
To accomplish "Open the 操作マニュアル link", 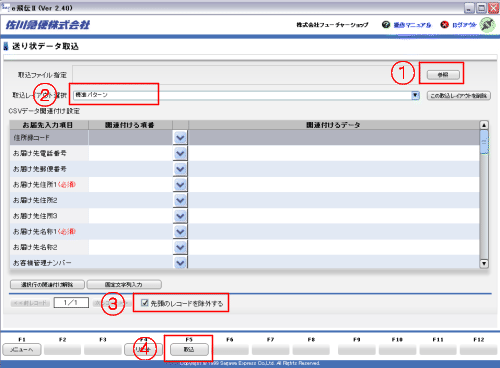I will tap(412, 25).
